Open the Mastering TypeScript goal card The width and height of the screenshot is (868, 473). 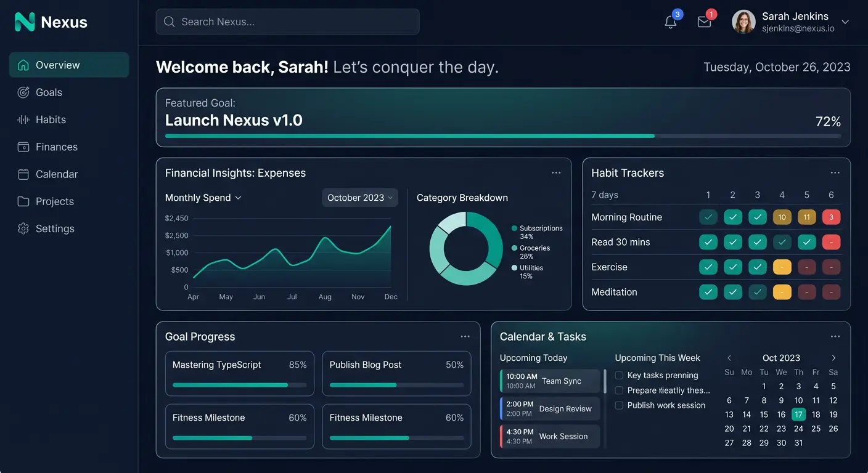(239, 373)
